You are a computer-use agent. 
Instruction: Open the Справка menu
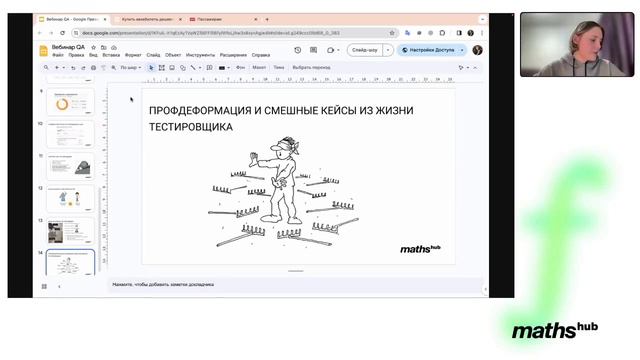(261, 55)
